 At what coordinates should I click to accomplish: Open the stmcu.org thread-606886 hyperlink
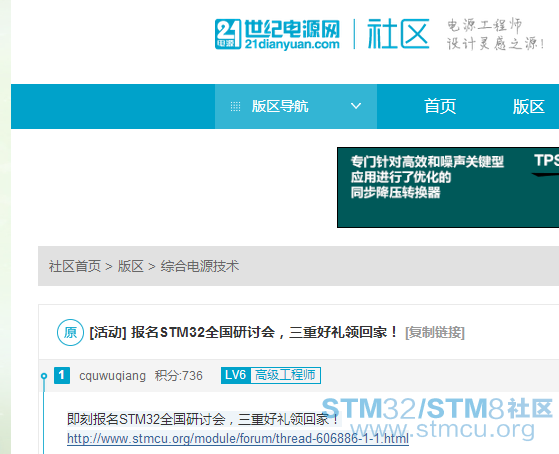[x=238, y=438]
